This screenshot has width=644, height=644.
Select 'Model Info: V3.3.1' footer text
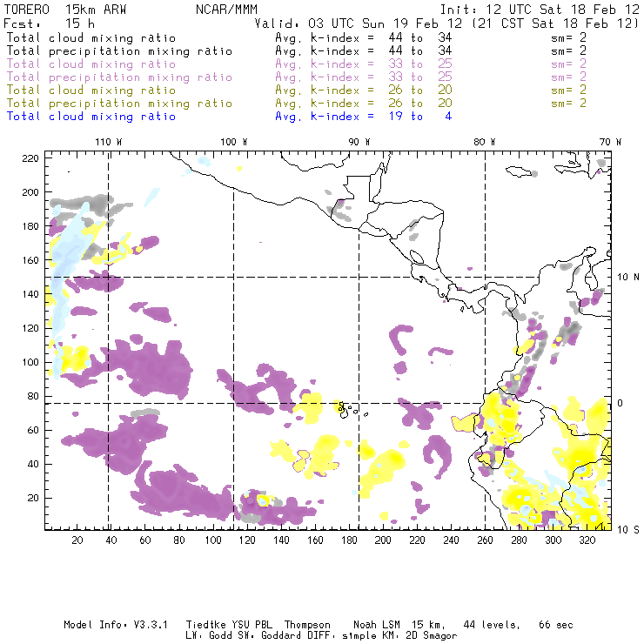(x=116, y=625)
